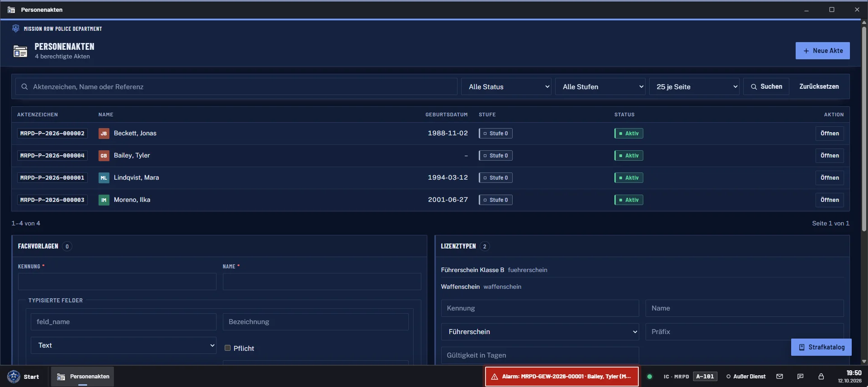Click the Mission Row Police Department shield icon

[16, 29]
